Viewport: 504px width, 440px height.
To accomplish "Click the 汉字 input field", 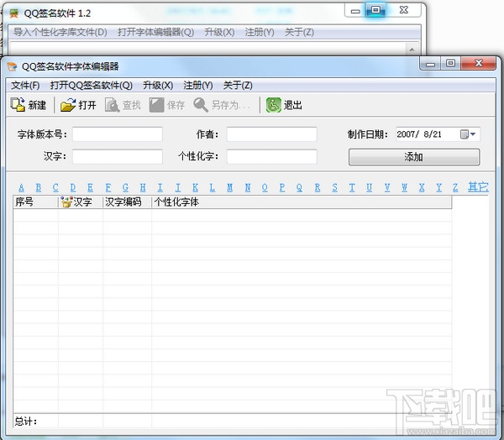I will (x=118, y=156).
